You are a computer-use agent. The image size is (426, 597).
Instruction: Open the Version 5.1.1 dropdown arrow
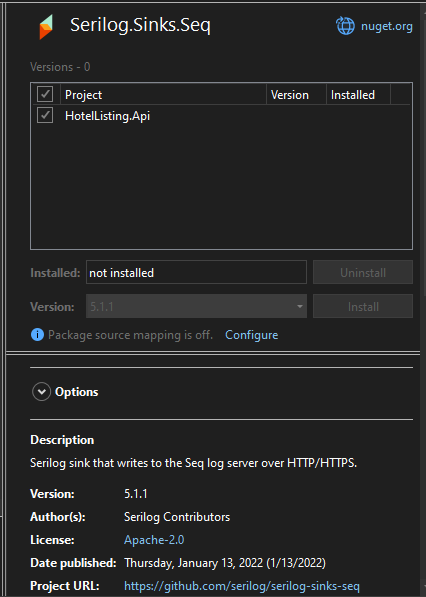coord(300,306)
